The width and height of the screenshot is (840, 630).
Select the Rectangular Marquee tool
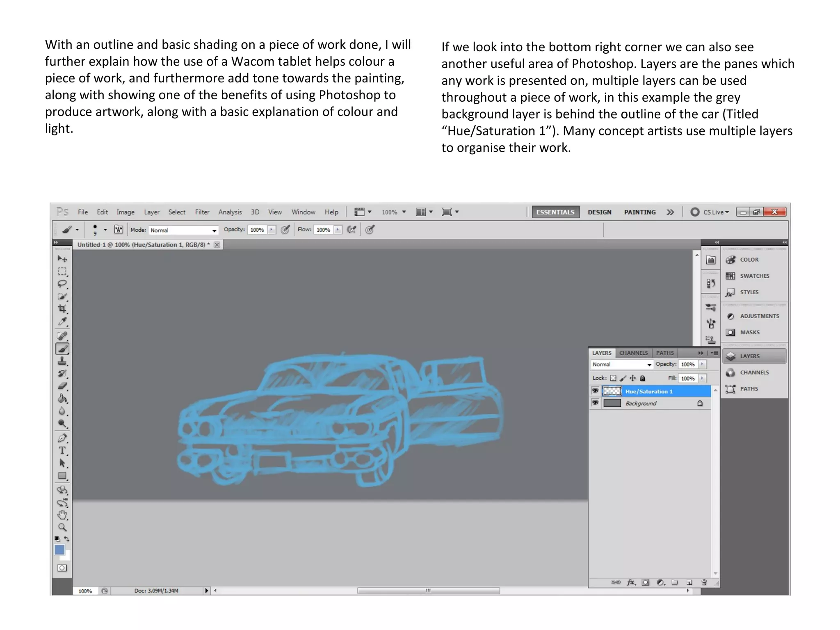[62, 271]
